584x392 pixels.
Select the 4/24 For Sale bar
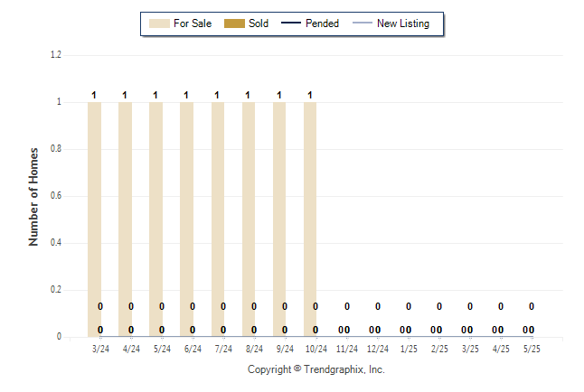point(126,219)
